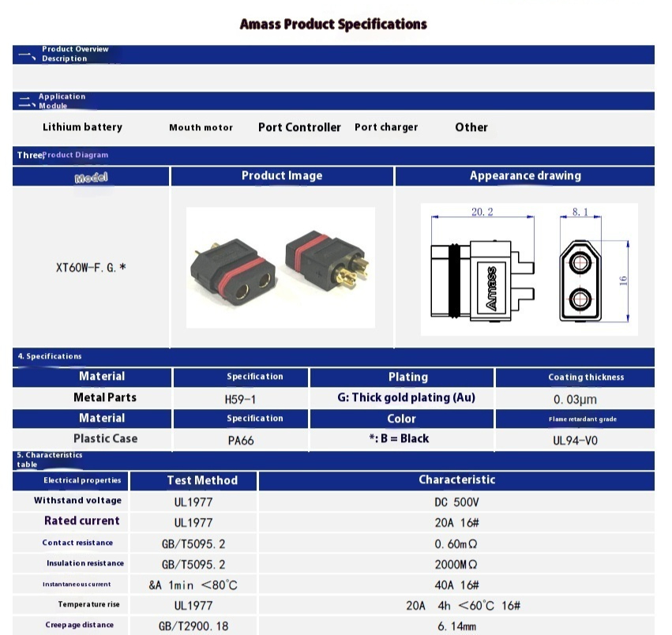Select the "Appearance drawing" column header
This screenshot has height=635, width=672.
[525, 176]
